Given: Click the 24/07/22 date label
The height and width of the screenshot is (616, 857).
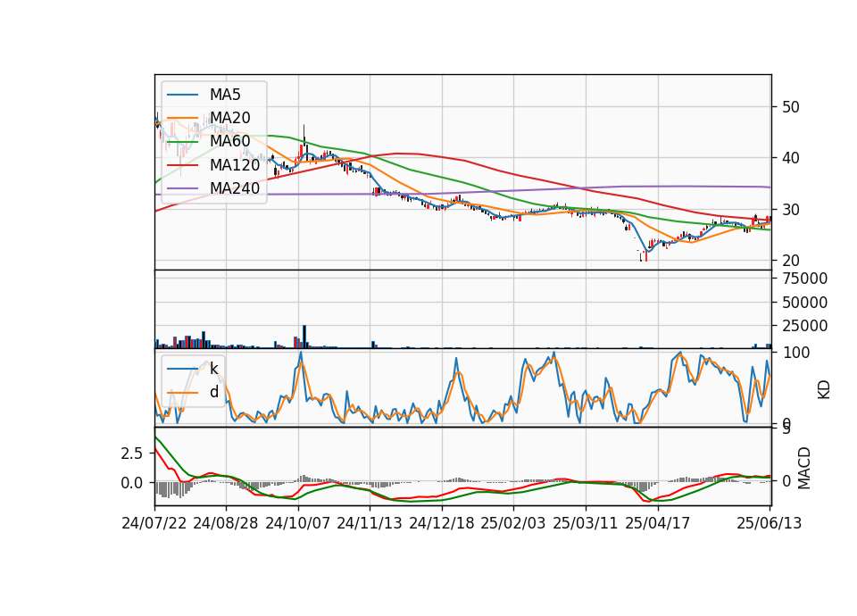Looking at the screenshot, I should (154, 523).
